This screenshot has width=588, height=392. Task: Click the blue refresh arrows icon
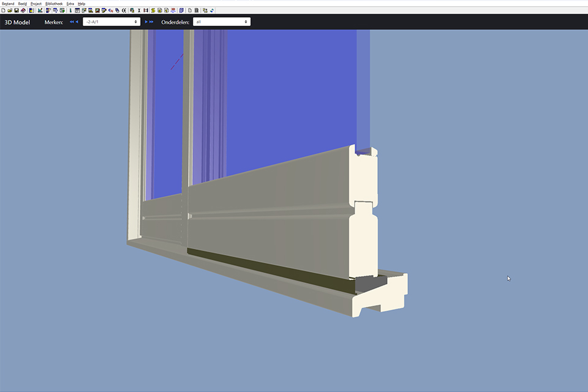tap(212, 10)
